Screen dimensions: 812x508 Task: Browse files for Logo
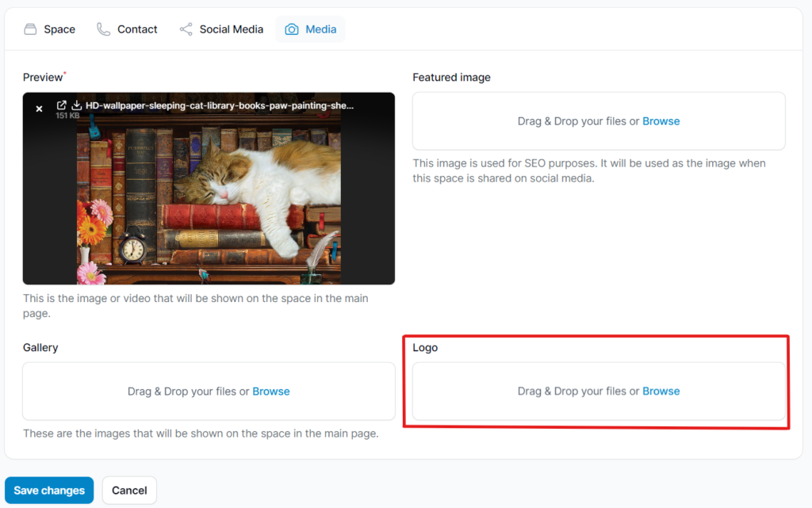(x=661, y=392)
